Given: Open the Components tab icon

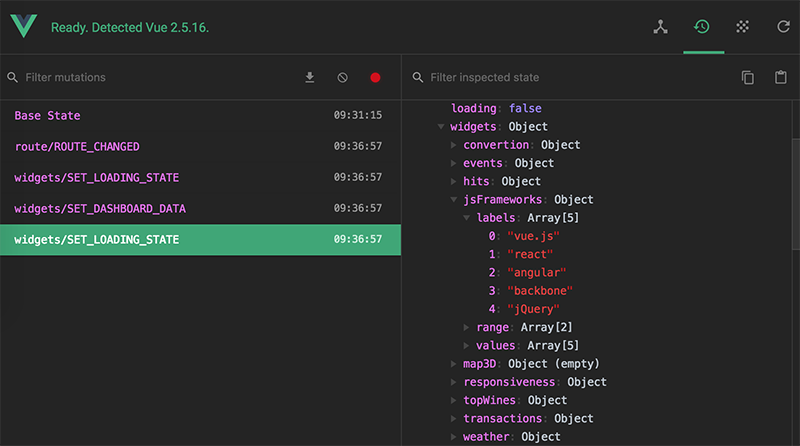Looking at the screenshot, I should pos(661,27).
